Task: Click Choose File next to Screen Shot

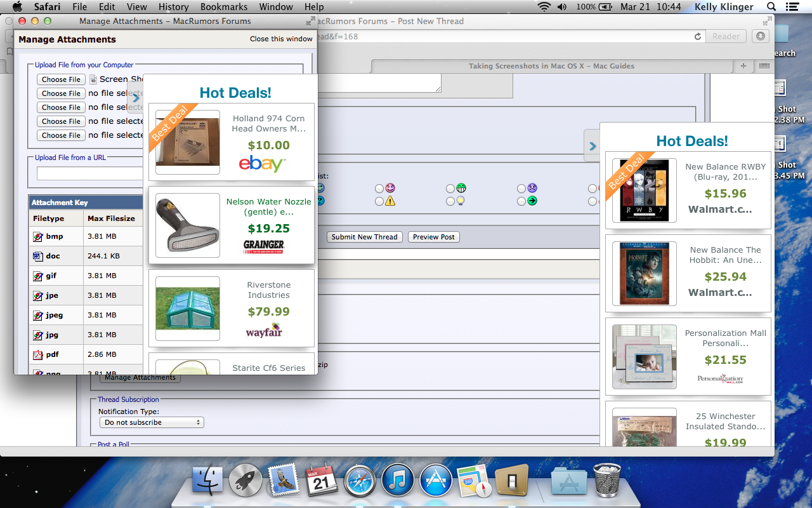Action: tap(62, 79)
